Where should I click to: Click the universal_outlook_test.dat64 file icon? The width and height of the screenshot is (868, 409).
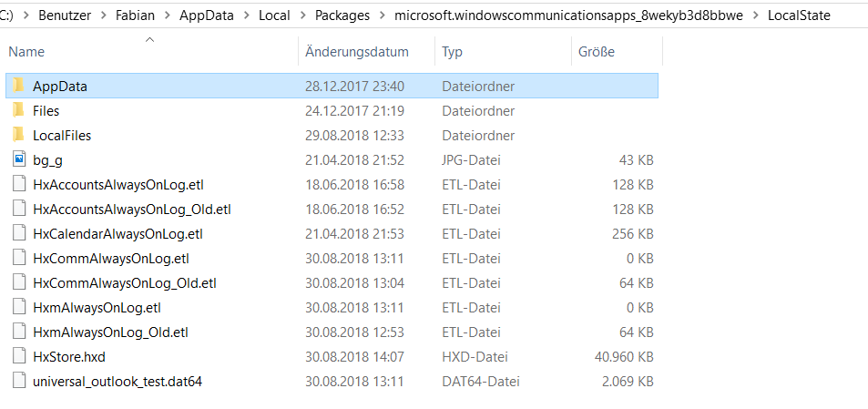(x=18, y=381)
